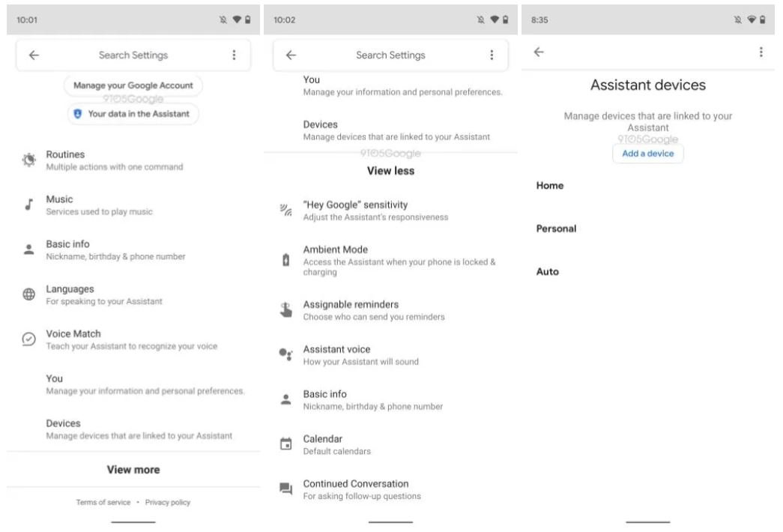The height and width of the screenshot is (532, 783).
Task: Tap the Assignable reminders hand icon
Action: [x=285, y=311]
